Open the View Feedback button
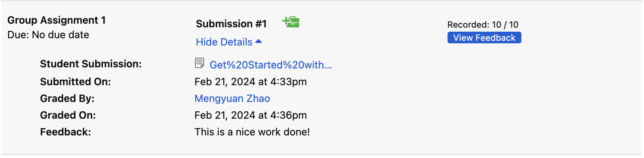This screenshot has width=644, height=158. coord(484,37)
